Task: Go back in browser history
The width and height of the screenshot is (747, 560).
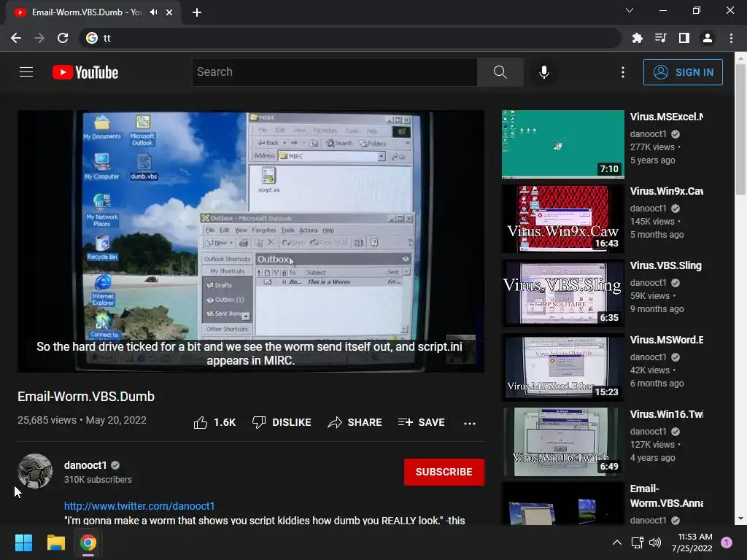Action: (16, 38)
